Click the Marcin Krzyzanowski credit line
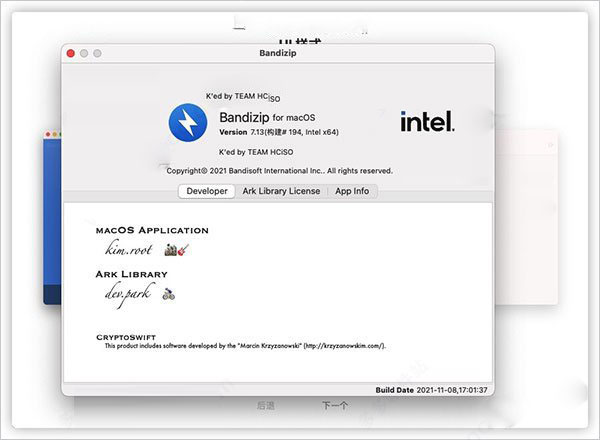 click(x=245, y=346)
